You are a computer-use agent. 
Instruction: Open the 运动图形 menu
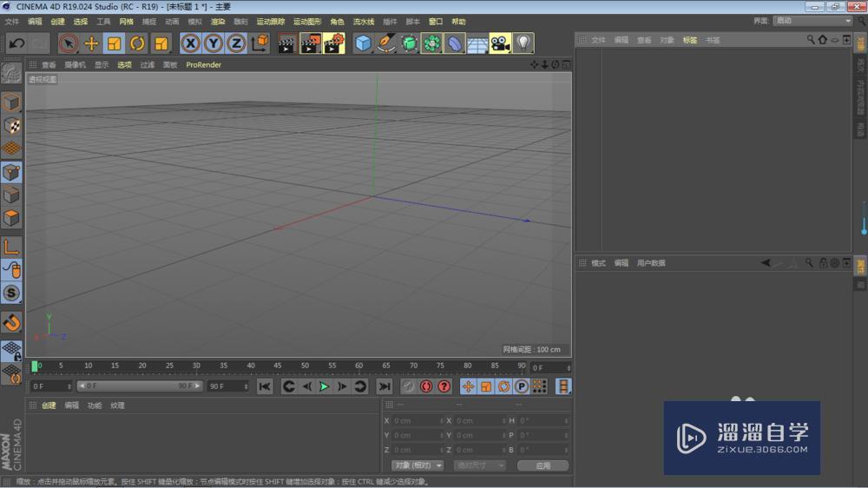(x=307, y=22)
